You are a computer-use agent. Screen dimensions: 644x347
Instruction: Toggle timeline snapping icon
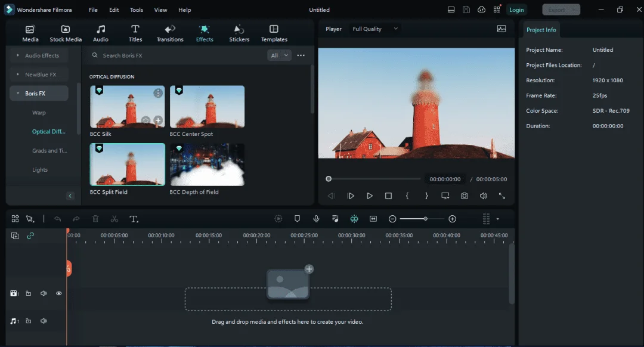[354, 219]
